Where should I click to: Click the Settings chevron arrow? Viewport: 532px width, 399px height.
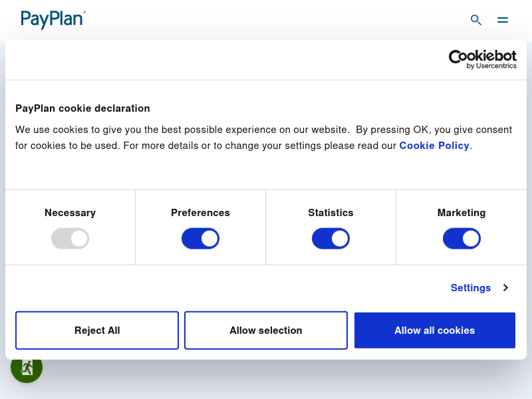pyautogui.click(x=505, y=288)
